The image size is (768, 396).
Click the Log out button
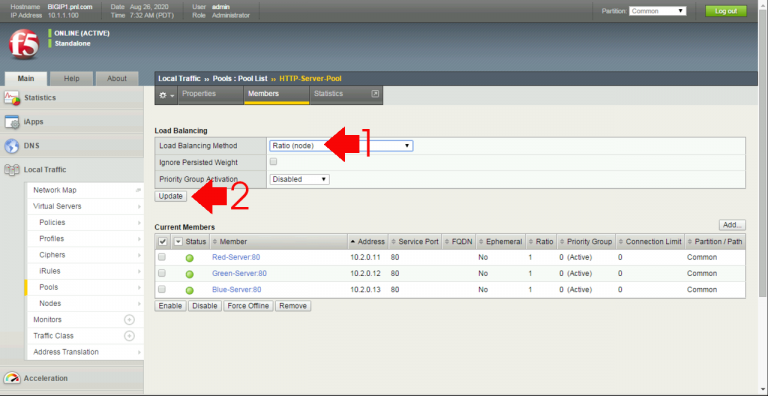point(726,11)
